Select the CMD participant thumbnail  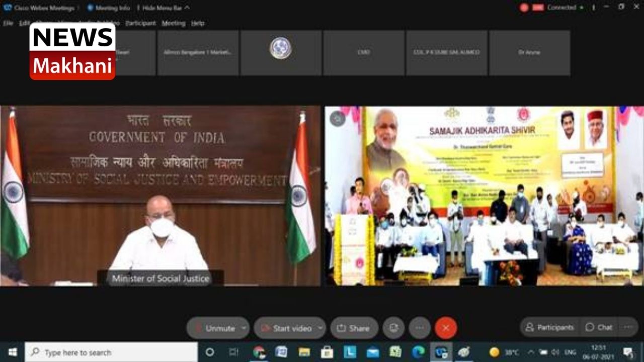[x=363, y=52]
